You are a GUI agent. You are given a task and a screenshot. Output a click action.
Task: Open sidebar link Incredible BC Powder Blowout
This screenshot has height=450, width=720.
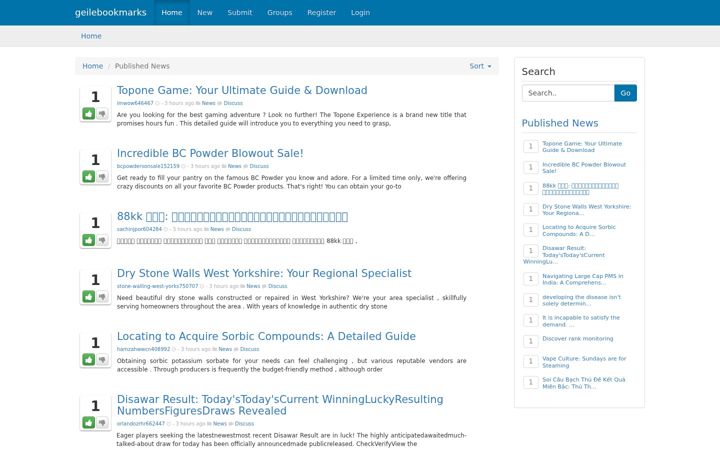click(584, 168)
